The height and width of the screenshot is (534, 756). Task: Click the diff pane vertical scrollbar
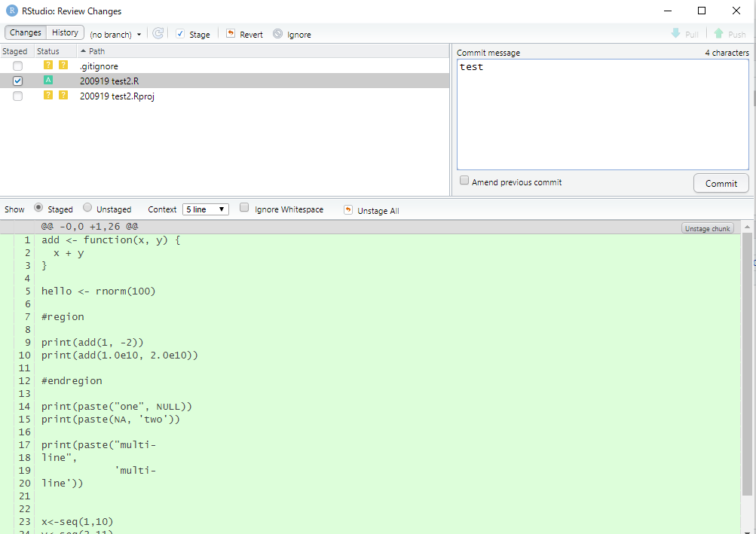(x=747, y=364)
